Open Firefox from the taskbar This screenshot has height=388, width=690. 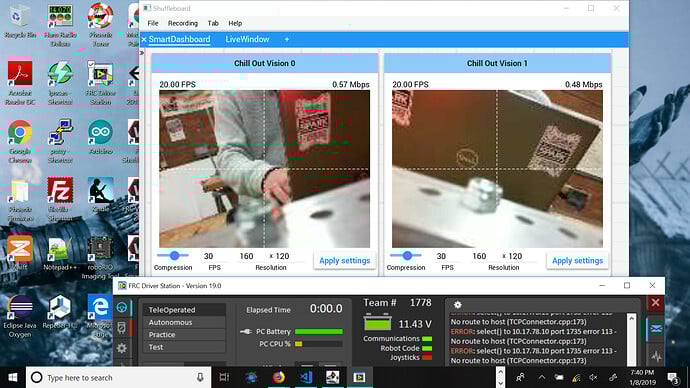tap(279, 377)
